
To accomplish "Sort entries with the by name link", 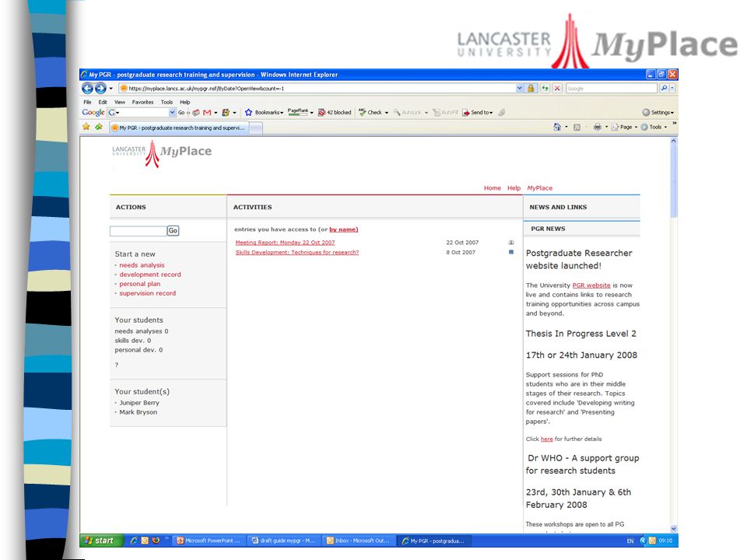I will click(343, 229).
